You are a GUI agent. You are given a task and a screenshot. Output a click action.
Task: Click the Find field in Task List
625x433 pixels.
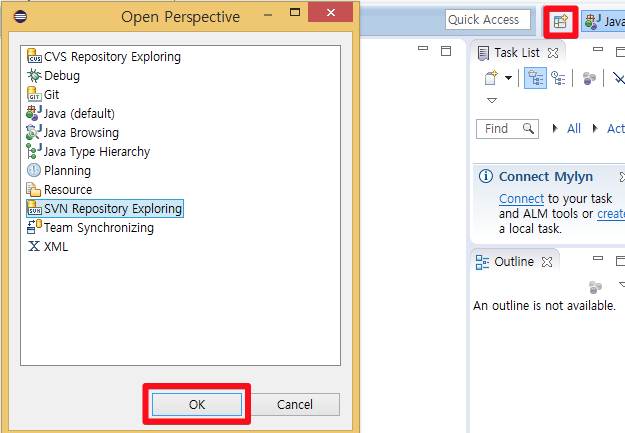507,129
